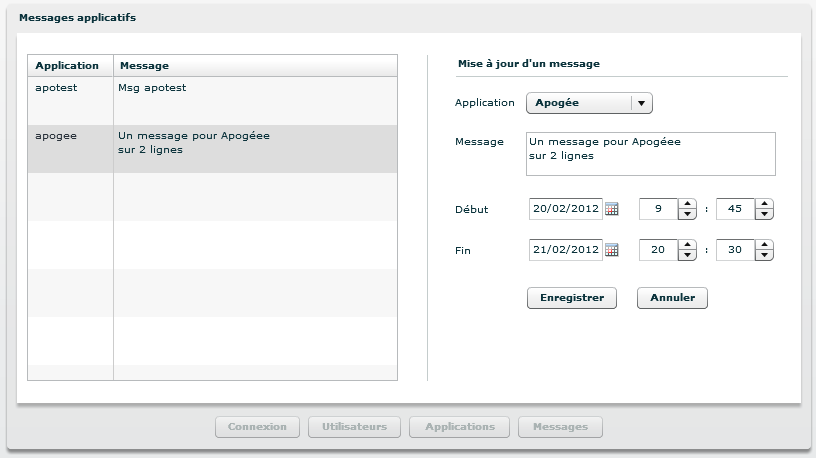Decrease the Fin minutes value
This screenshot has width=816, height=458.
point(765,255)
